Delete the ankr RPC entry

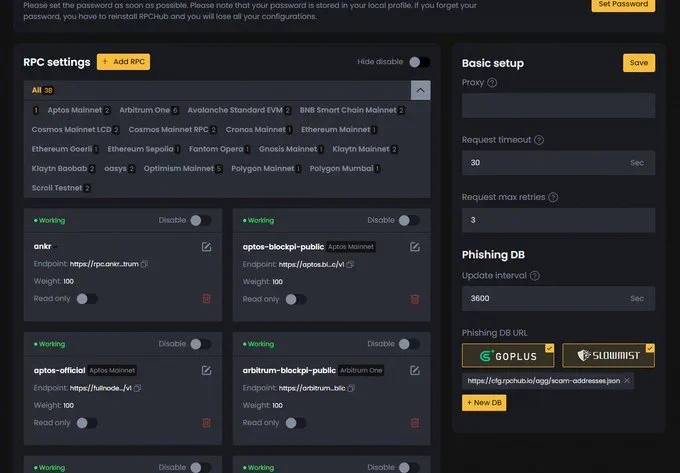[x=206, y=298]
